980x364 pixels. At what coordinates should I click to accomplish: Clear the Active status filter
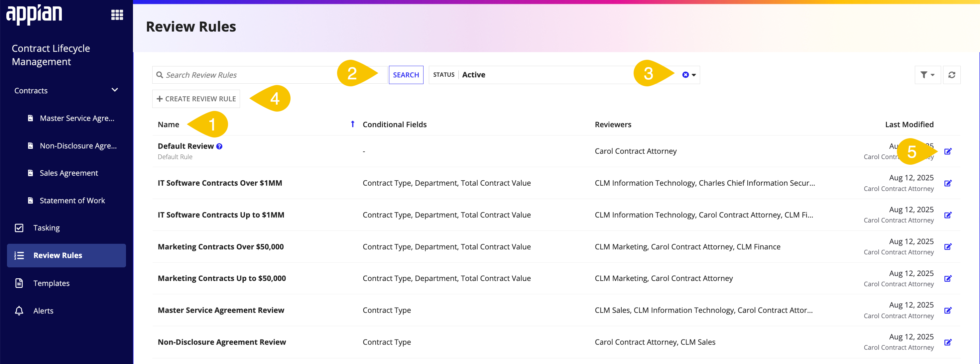[x=685, y=75]
